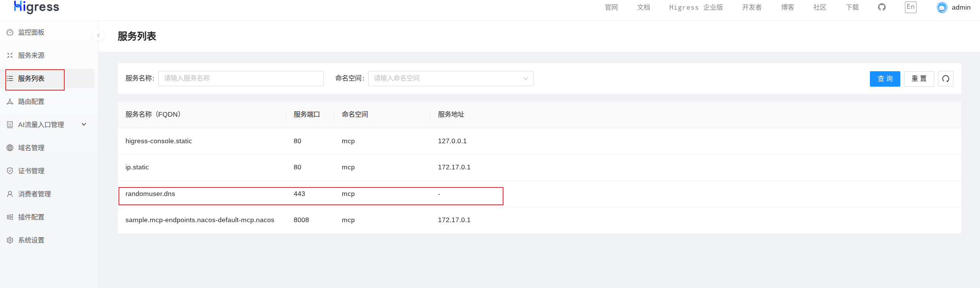Click the refresh icon button
Screen dimensions: 980x288
(945, 79)
